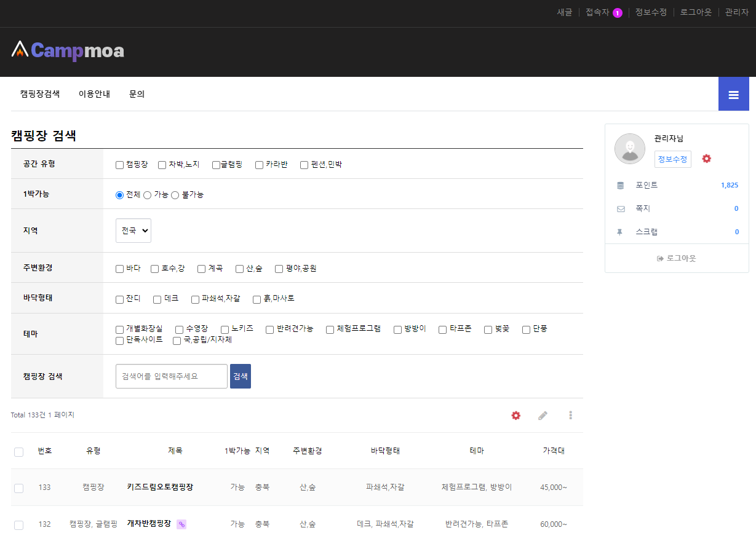Click the red gear icon above the list
The width and height of the screenshot is (756, 533).
click(x=515, y=416)
